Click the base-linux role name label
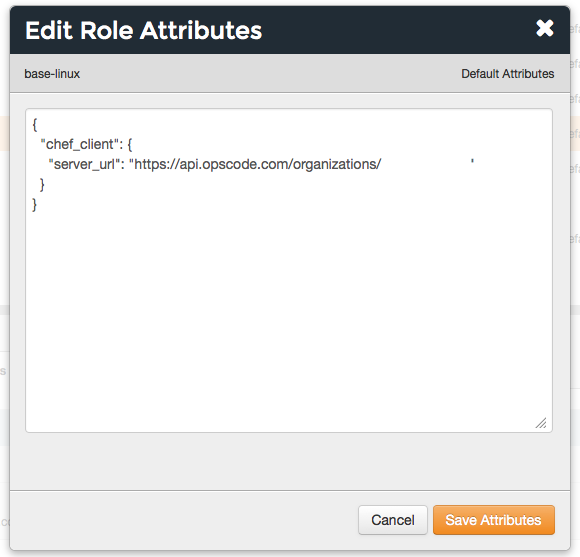The width and height of the screenshot is (580, 557). pos(52,74)
